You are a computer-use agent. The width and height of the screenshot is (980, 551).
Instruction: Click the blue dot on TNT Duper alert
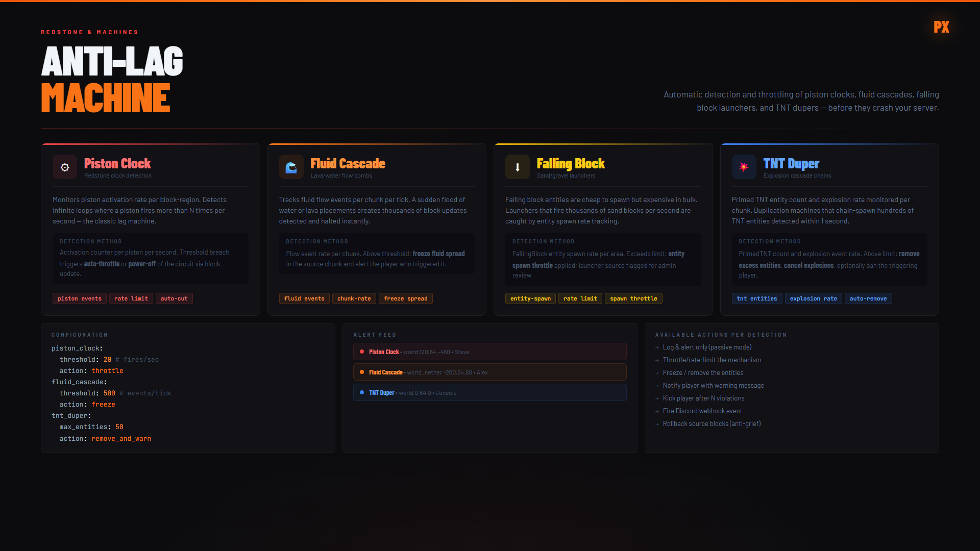(x=362, y=393)
